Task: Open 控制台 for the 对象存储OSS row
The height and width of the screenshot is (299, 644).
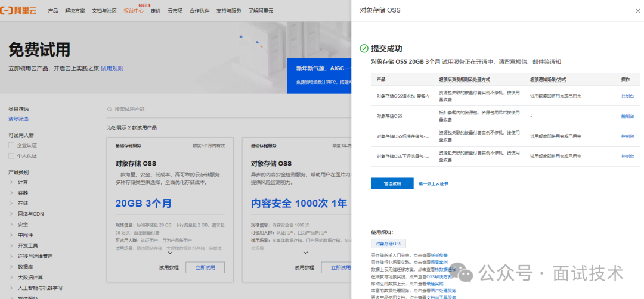Action: (x=627, y=116)
